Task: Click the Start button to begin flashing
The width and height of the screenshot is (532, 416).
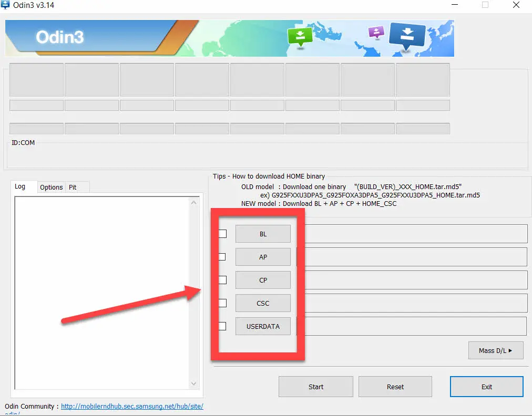Action: tap(316, 387)
